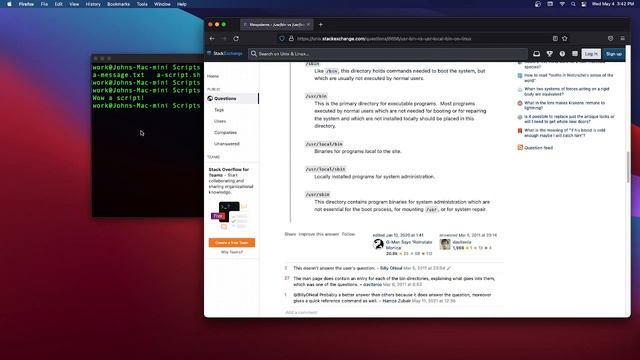Open the 'blood is cold' hot question link
The width and height of the screenshot is (640, 360).
pos(564,133)
